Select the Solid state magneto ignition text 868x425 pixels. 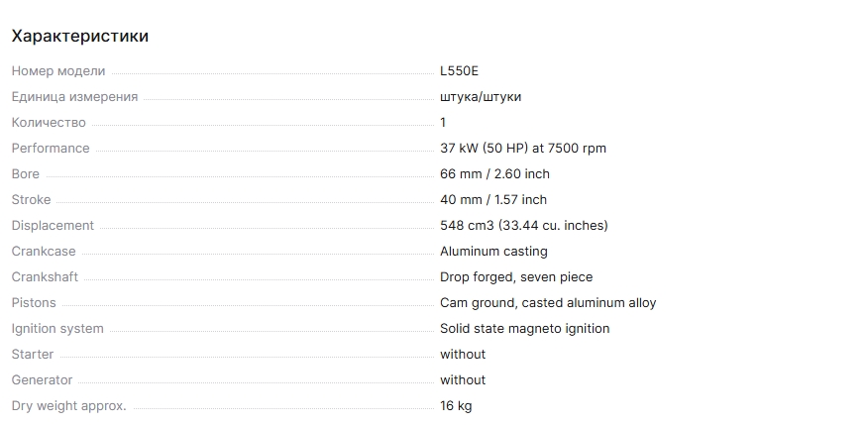[x=524, y=329]
